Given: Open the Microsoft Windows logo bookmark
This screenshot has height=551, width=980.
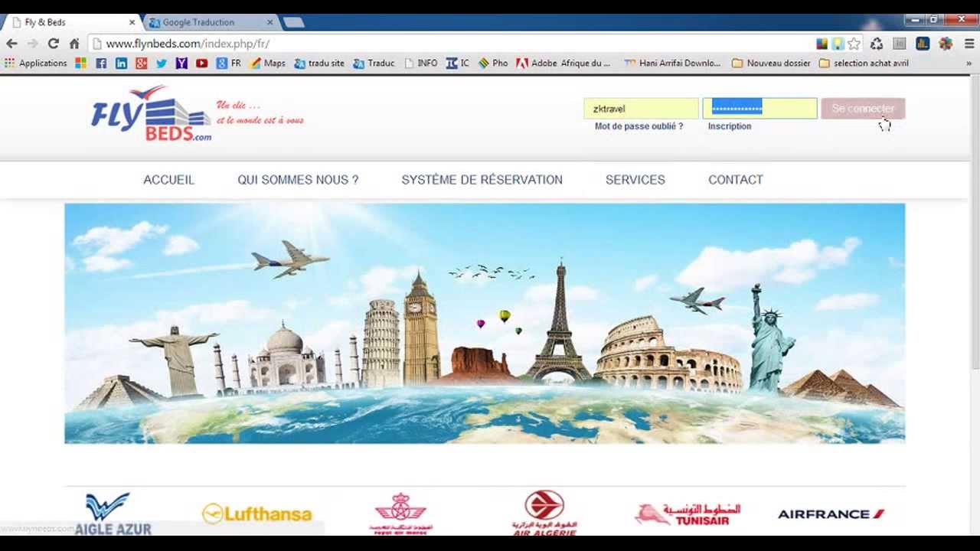Looking at the screenshot, I should coord(80,64).
